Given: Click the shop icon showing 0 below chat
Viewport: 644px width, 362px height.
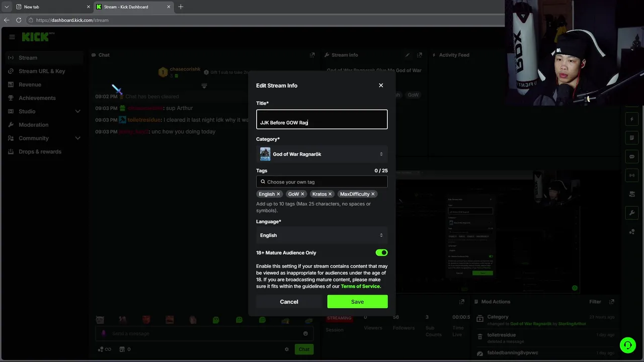Looking at the screenshot, I should (125, 349).
